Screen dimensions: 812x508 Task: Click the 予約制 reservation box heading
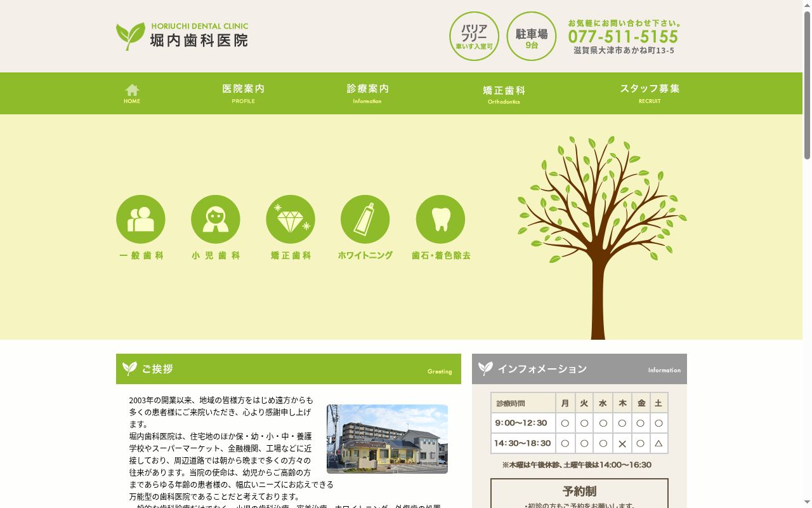coord(579,491)
